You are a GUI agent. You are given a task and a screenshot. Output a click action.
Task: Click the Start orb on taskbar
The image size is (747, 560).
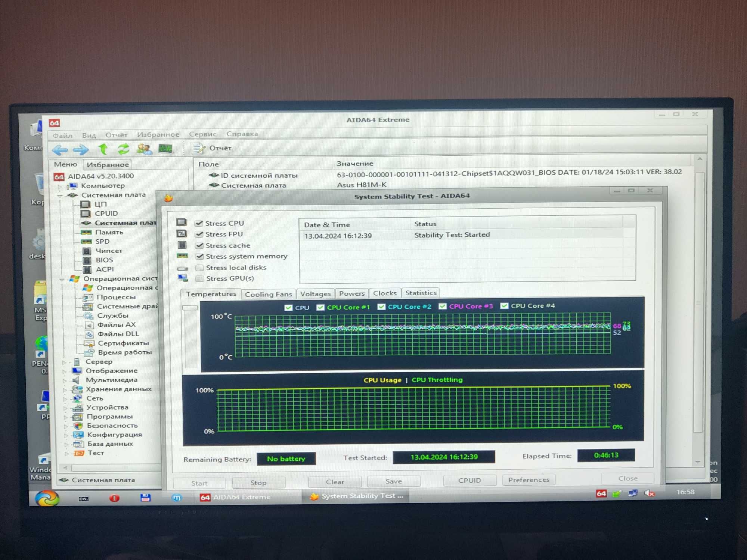coord(47,498)
